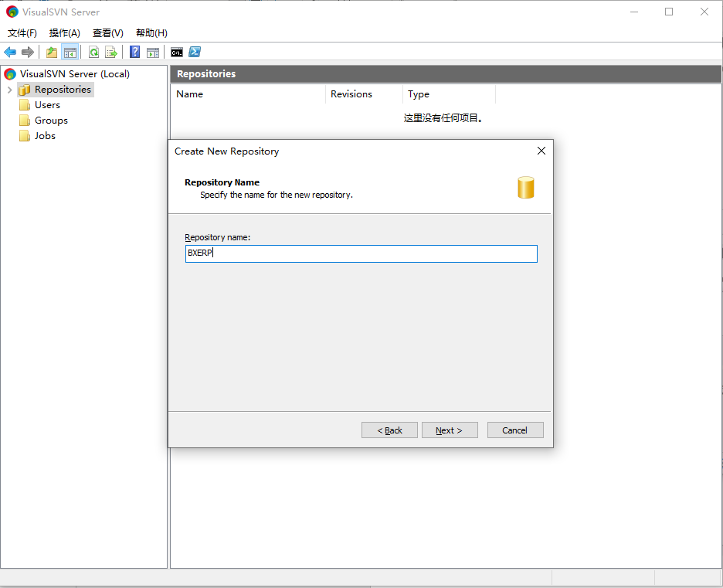The height and width of the screenshot is (588, 723).
Task: Close the Create New Repository dialog
Action: (x=541, y=151)
